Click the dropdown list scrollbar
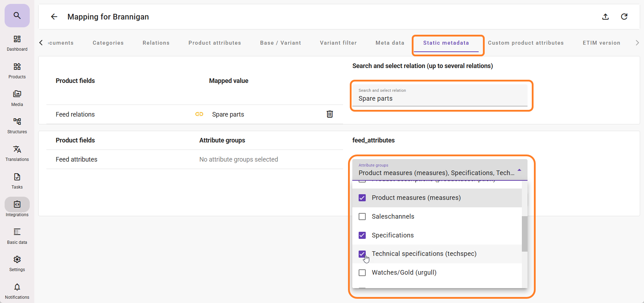 (x=524, y=234)
